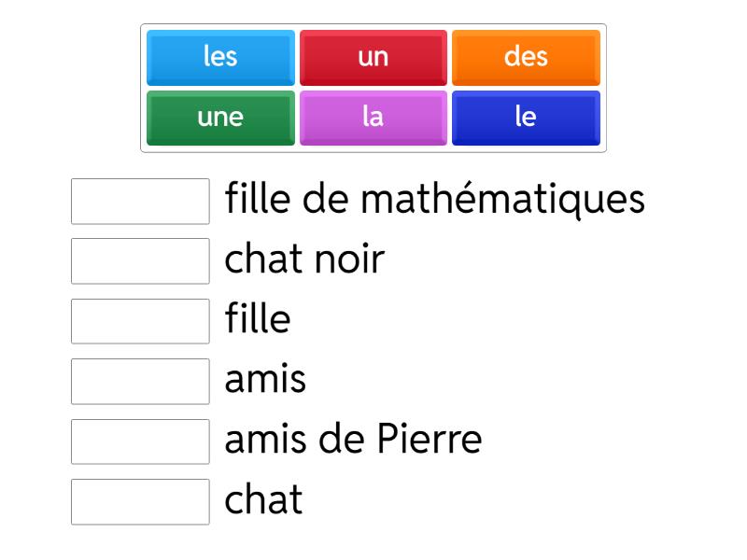Viewport: 747px width, 560px height.
Task: Click the "amis de Pierre" phrase text
Action: click(353, 441)
